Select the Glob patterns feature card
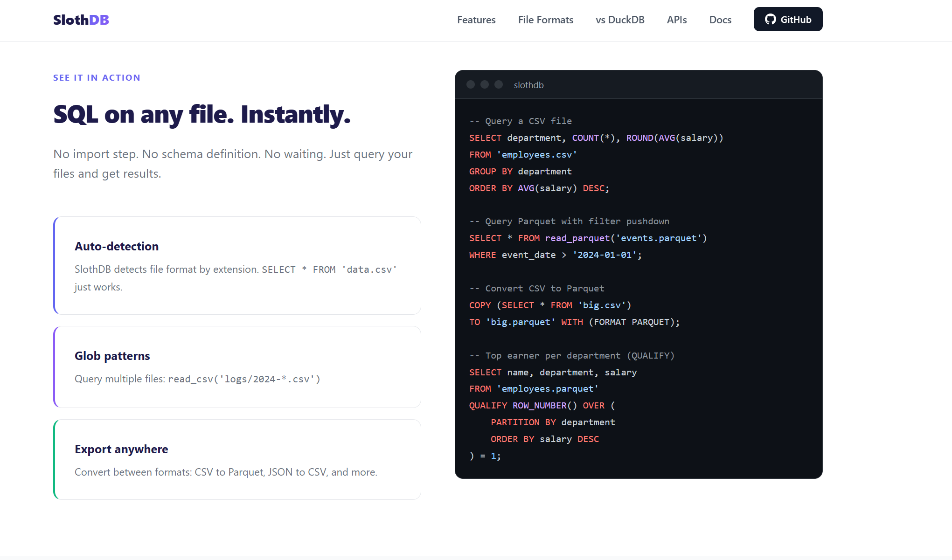The width and height of the screenshot is (952, 560). (237, 367)
